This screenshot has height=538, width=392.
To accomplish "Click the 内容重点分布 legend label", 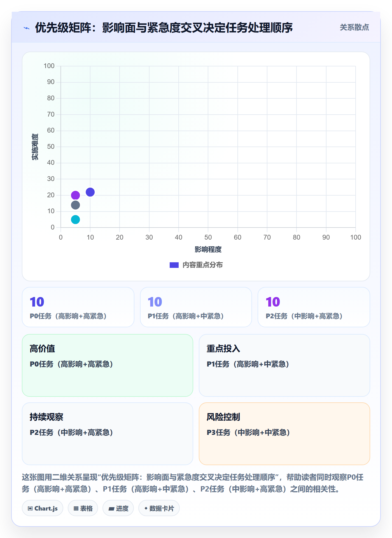I will [202, 265].
